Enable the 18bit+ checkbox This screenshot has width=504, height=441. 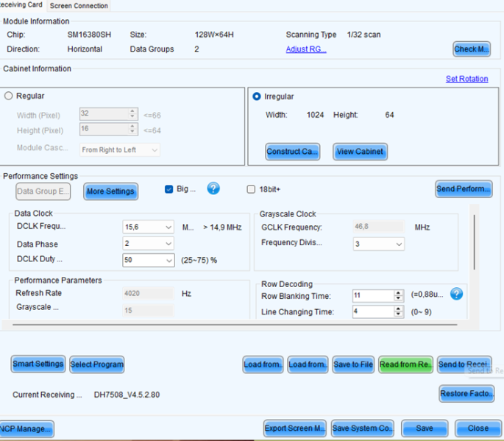[x=251, y=189]
